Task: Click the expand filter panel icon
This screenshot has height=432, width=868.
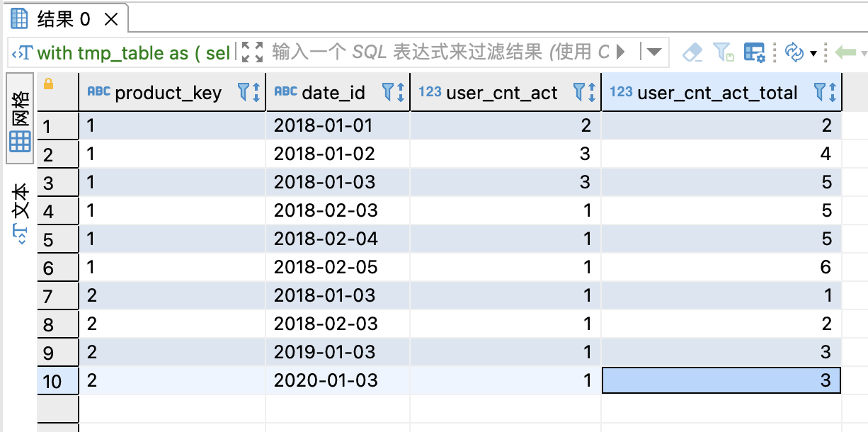Action: pos(251,52)
